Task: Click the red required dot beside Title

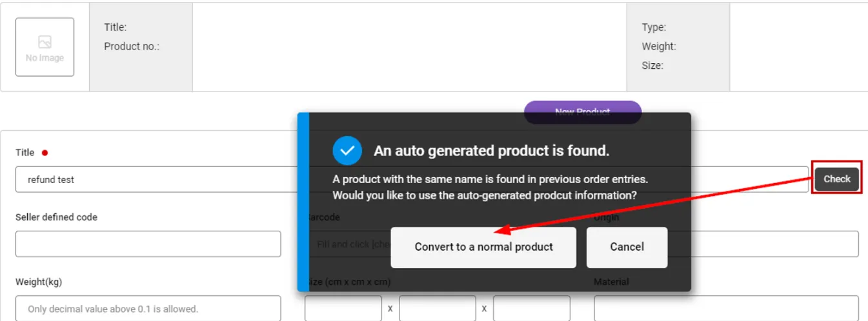Action: 45,153
